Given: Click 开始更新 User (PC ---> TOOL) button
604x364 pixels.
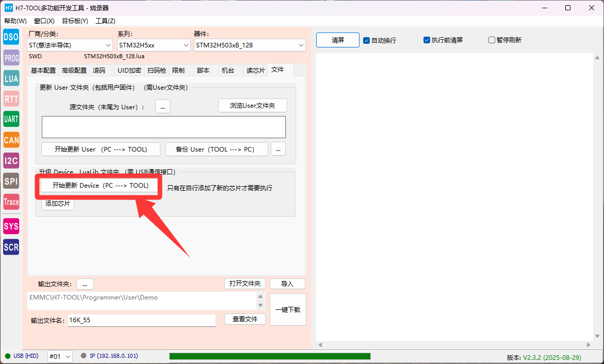Looking at the screenshot, I should click(101, 150).
